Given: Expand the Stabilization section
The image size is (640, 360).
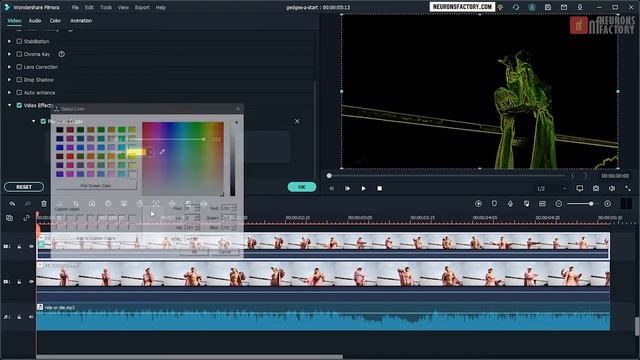Looking at the screenshot, I should [x=9, y=41].
